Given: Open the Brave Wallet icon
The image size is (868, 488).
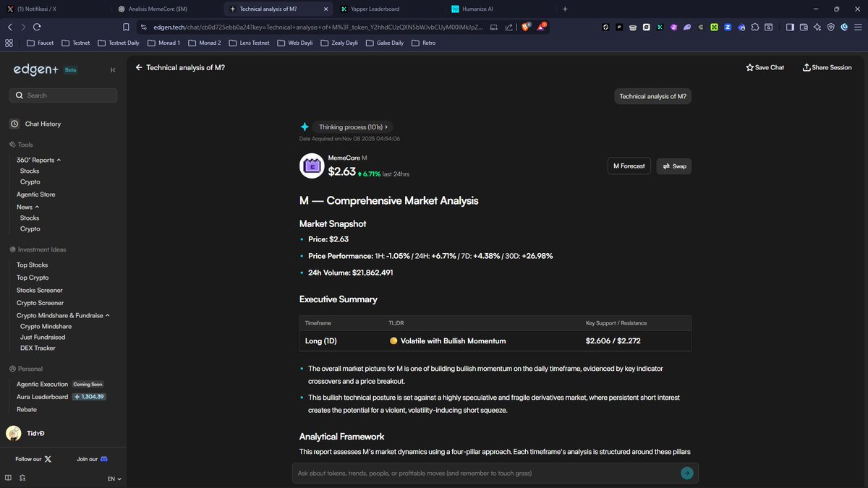Looking at the screenshot, I should pos(804,27).
